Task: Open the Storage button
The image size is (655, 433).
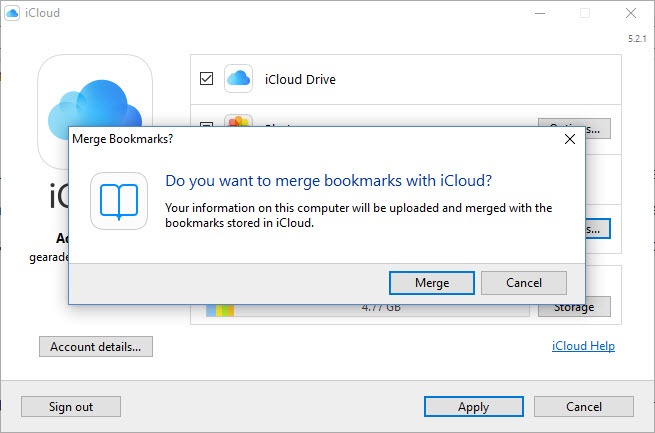Action: click(574, 309)
